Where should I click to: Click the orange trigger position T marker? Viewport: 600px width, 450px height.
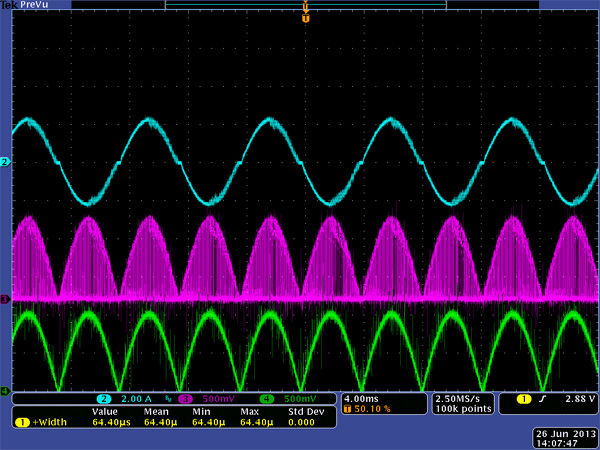pos(305,18)
